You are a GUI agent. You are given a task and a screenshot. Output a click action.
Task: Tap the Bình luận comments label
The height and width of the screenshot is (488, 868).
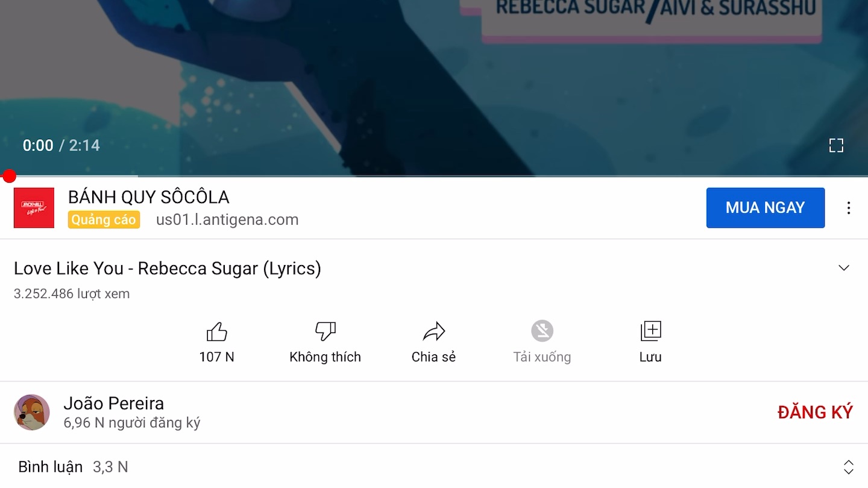tap(50, 467)
